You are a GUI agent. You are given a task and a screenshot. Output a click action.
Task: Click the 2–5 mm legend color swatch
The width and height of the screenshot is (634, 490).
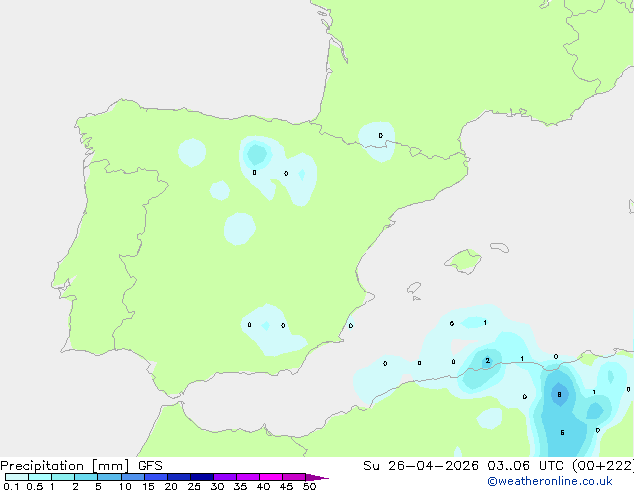pyautogui.click(x=86, y=477)
